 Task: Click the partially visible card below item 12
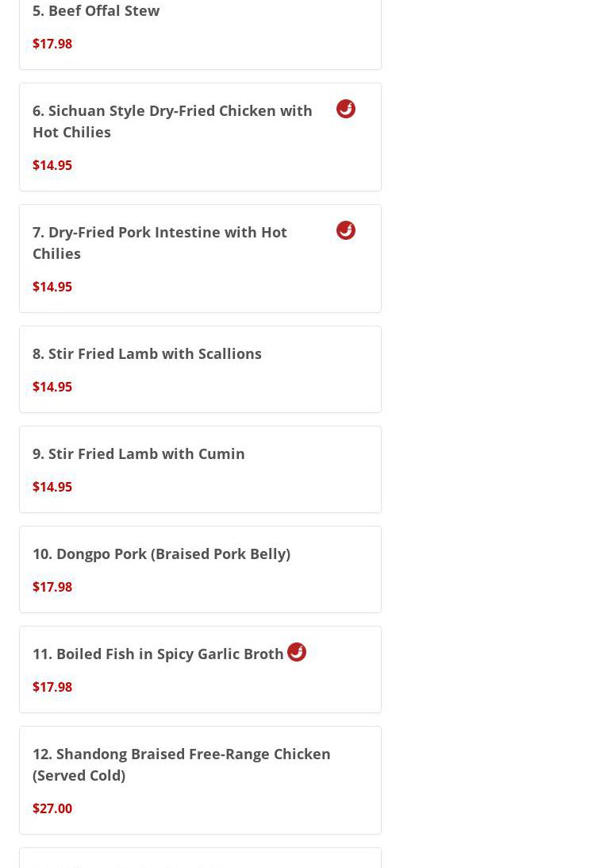[200, 859]
